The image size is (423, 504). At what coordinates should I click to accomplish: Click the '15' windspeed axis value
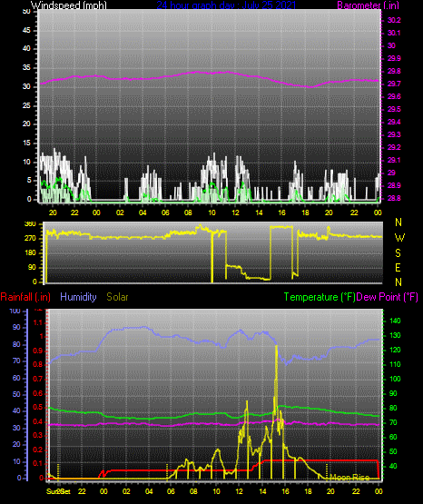click(x=26, y=143)
